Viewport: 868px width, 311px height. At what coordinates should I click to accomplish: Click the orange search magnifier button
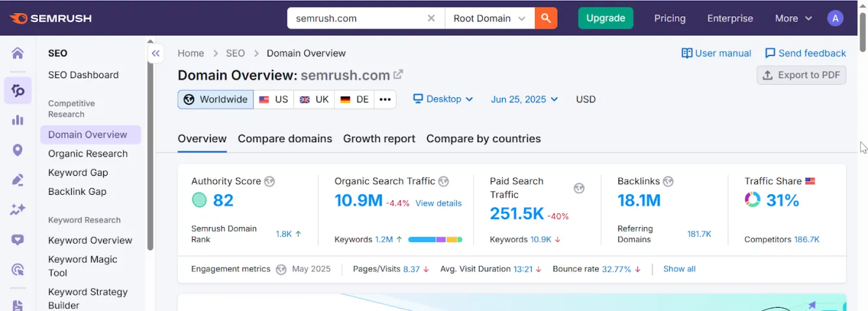coord(546,18)
